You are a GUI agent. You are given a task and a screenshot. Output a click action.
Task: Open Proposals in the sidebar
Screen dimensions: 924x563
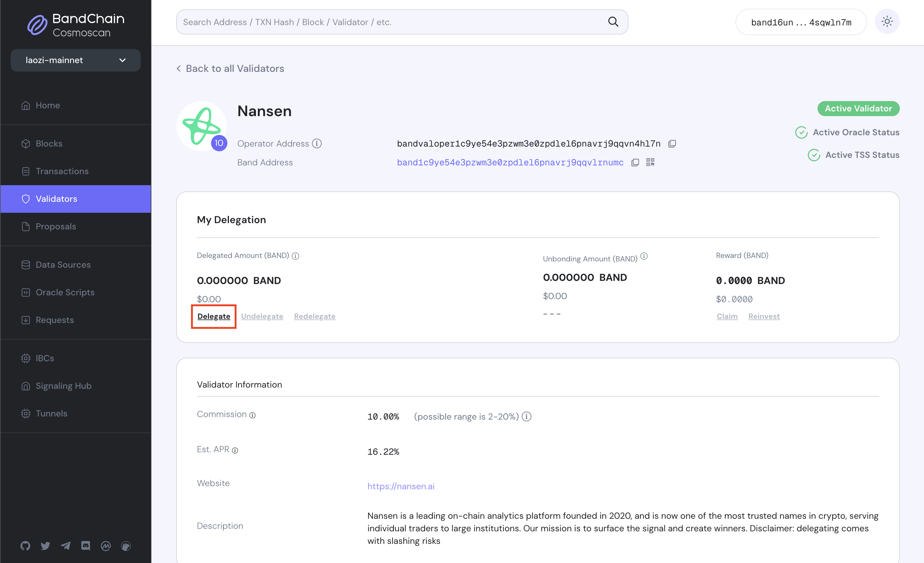tap(76, 227)
